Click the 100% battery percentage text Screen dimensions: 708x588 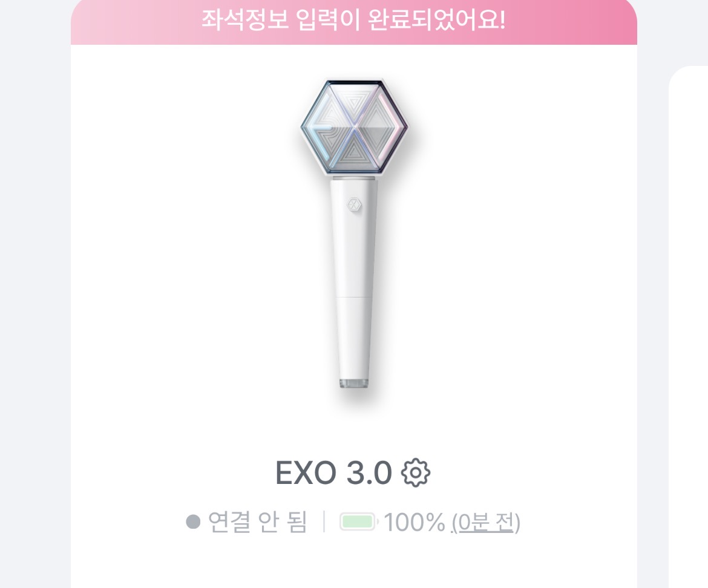415,522
